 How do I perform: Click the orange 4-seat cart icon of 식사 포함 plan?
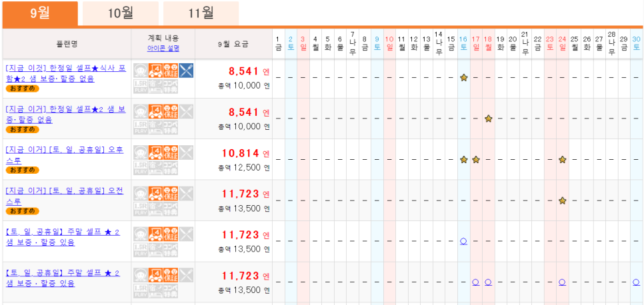(x=155, y=71)
